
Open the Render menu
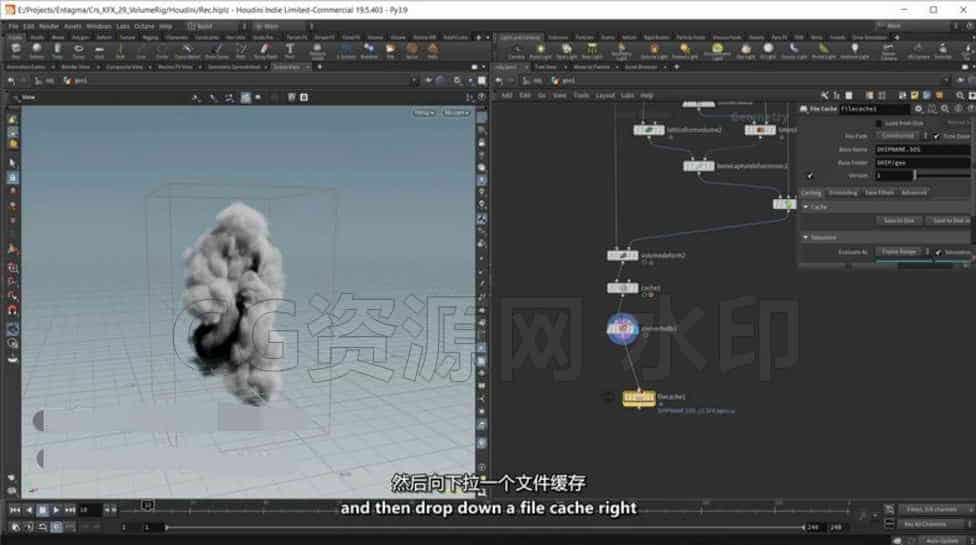click(49, 26)
